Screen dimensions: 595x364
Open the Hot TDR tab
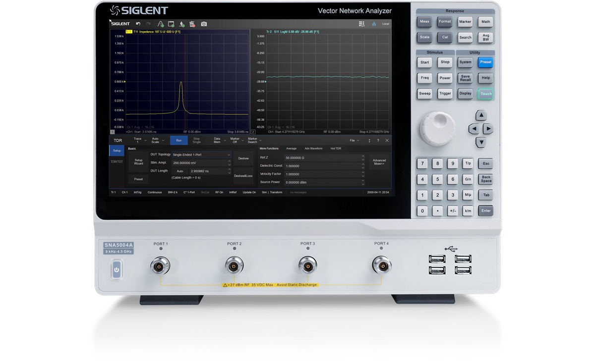[x=336, y=149]
